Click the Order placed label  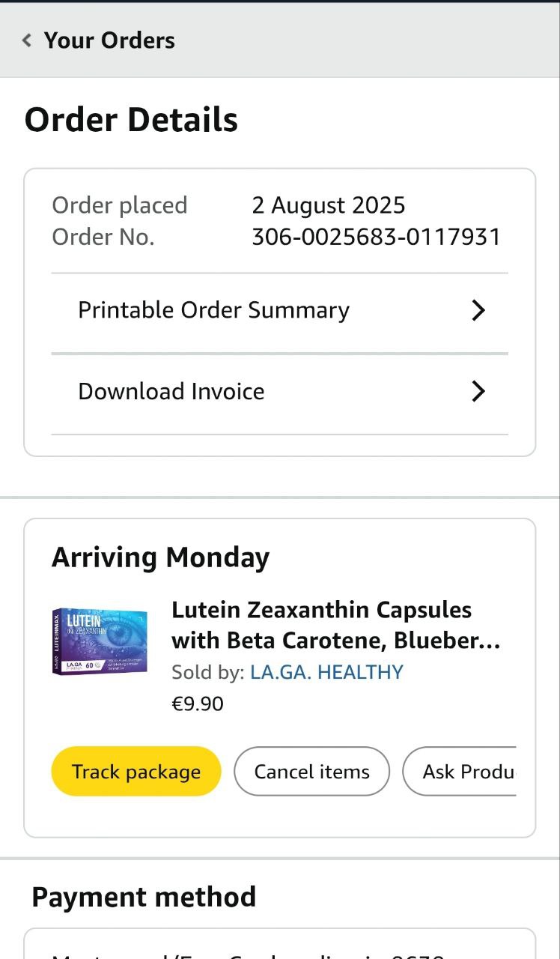(120, 205)
